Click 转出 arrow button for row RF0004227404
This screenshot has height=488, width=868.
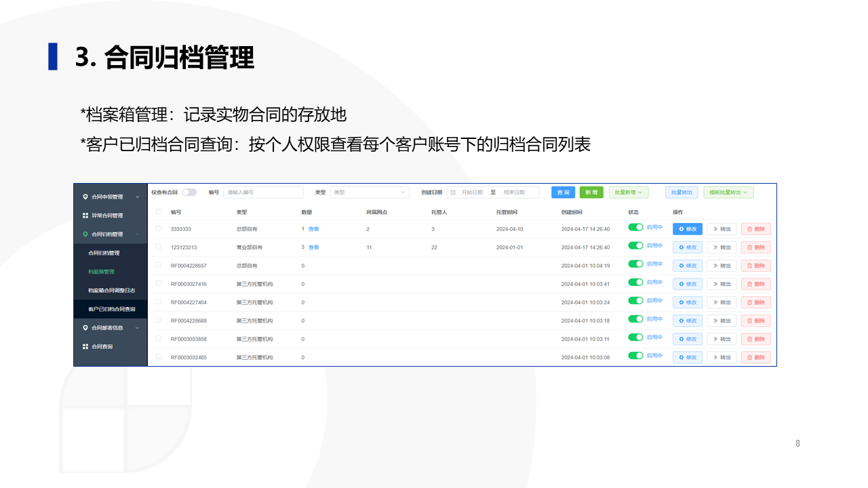point(722,302)
